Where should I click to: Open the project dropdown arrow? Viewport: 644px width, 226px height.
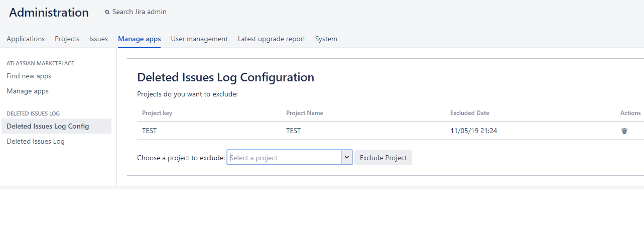(346, 158)
